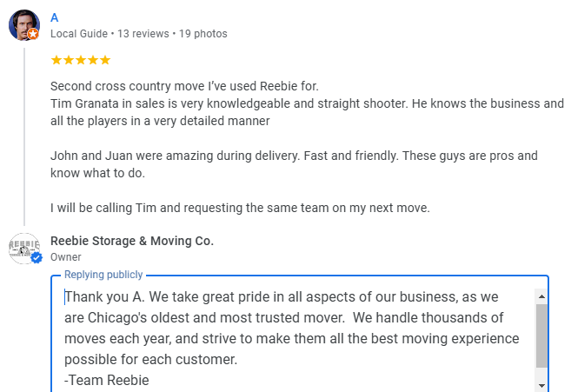The image size is (571, 392).
Task: Click the third rating star
Action: tap(81, 60)
